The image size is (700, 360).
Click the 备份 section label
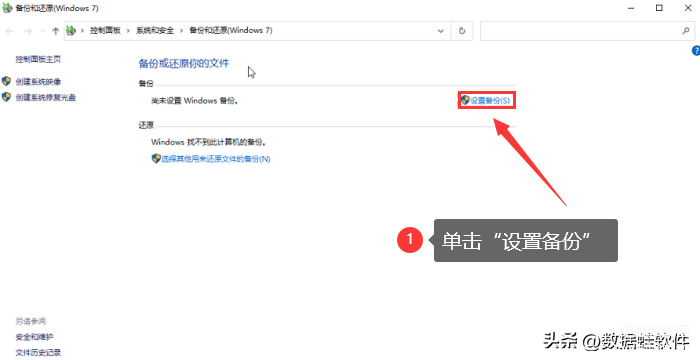pos(146,84)
